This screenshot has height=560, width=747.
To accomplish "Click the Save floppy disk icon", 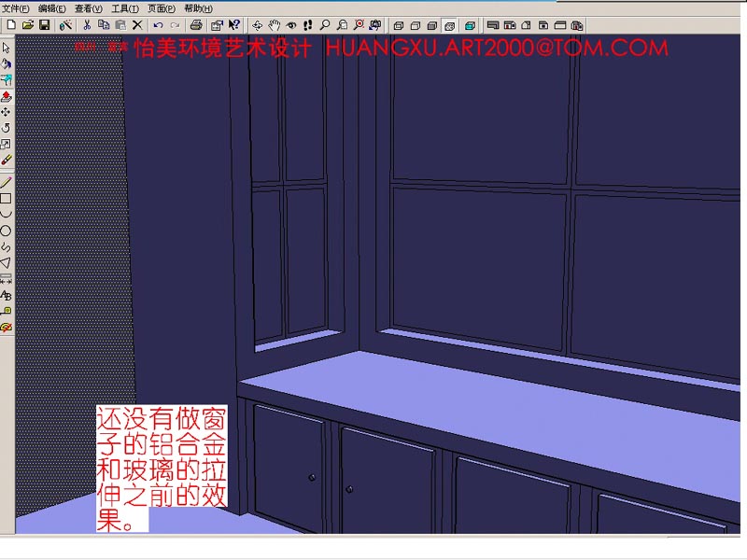I will click(x=44, y=25).
